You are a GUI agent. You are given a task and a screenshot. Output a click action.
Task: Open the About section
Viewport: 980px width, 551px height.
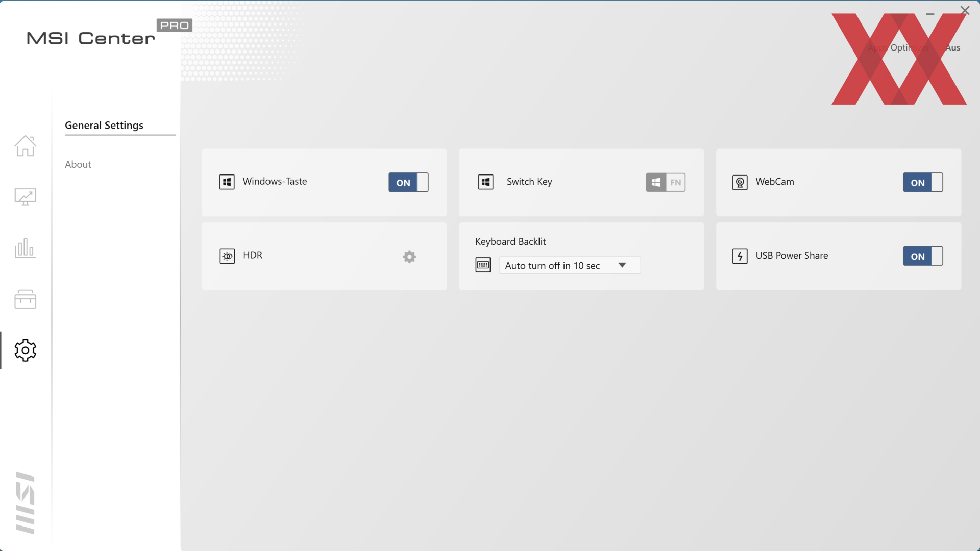78,164
